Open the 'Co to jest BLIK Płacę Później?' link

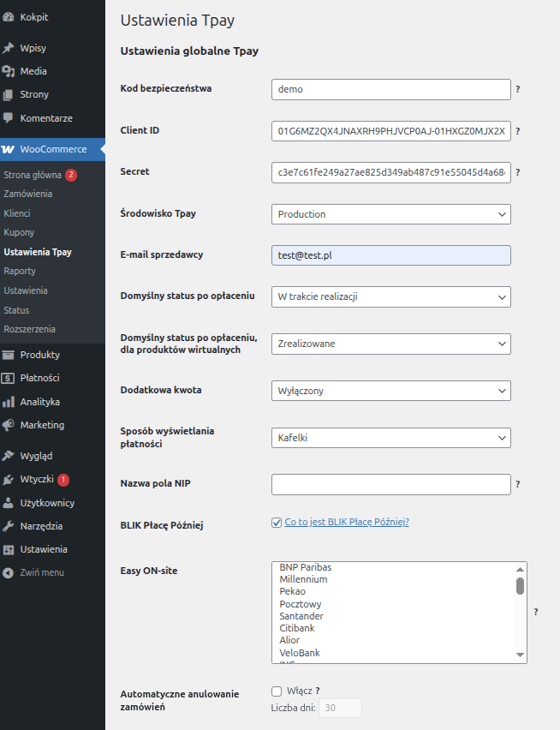tap(347, 522)
